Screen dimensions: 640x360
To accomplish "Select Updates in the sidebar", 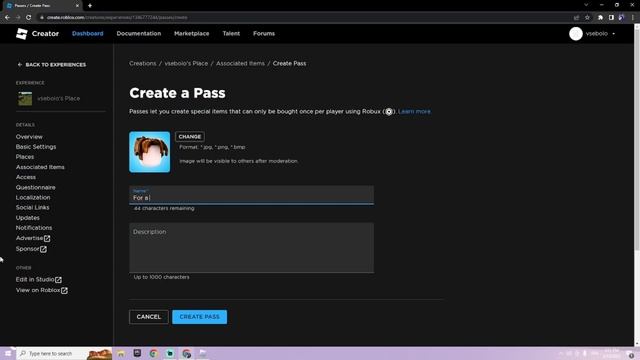I will click(28, 218).
